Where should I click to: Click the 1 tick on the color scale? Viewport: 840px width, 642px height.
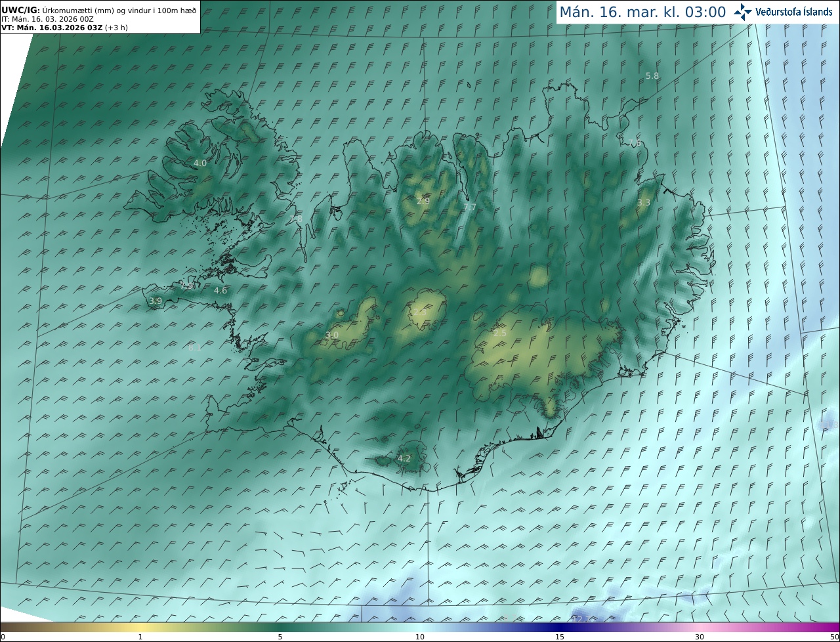[140, 637]
